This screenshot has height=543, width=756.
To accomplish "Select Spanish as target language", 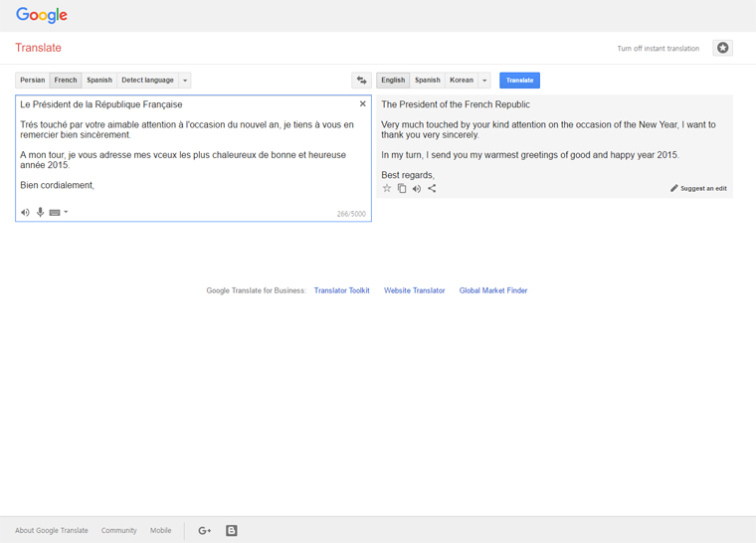I will pos(427,81).
